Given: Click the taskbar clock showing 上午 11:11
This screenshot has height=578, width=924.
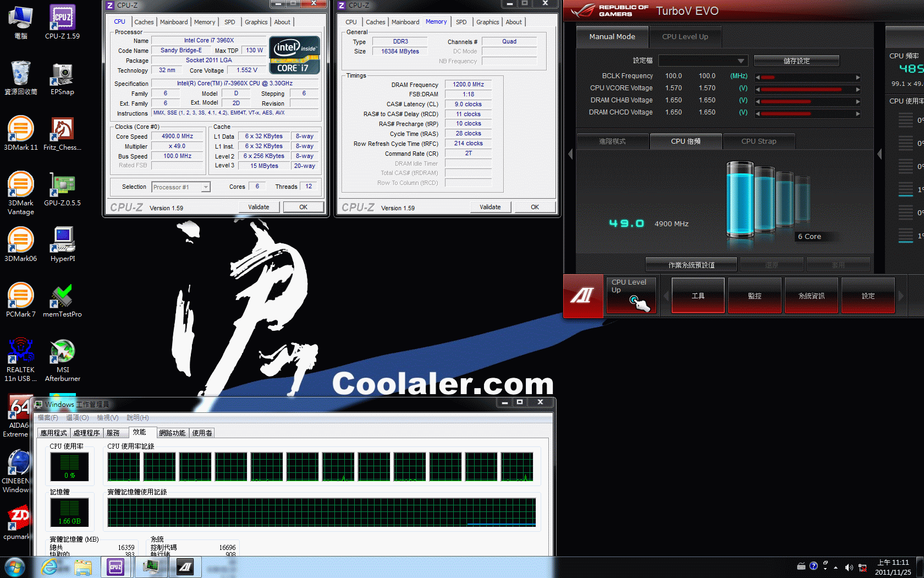Looking at the screenshot, I should click(x=893, y=567).
